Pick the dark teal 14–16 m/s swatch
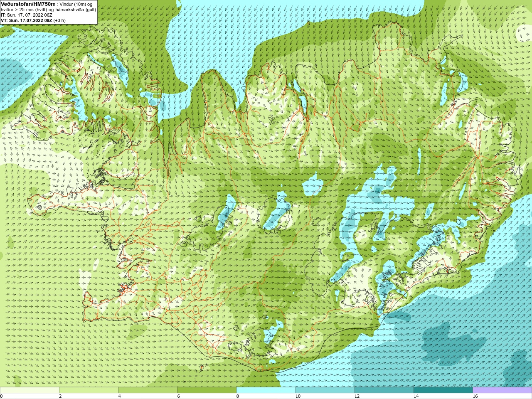 443,390
